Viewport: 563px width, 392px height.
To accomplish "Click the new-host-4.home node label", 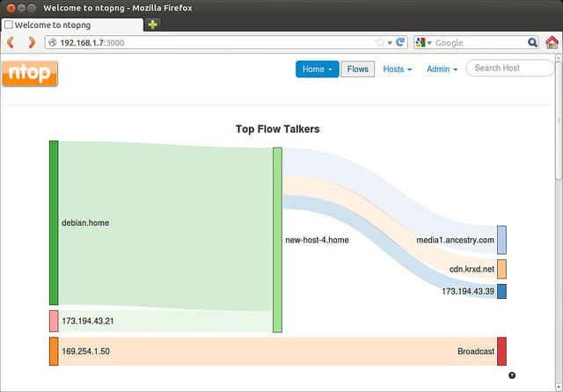I will (317, 239).
